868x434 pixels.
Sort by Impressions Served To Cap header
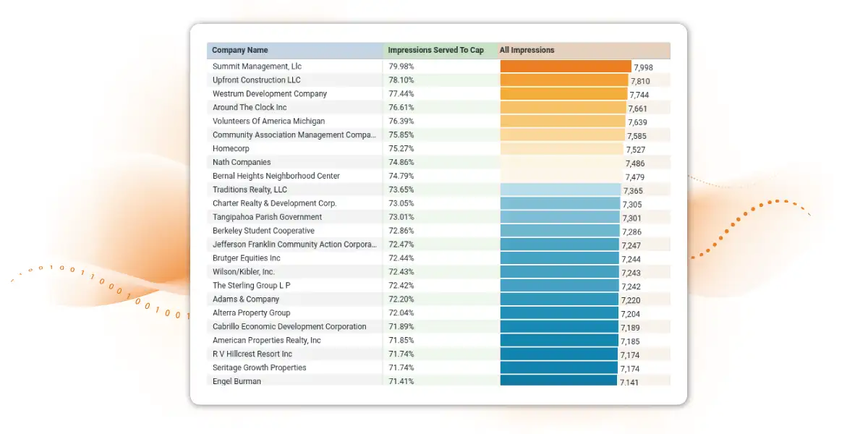point(435,51)
